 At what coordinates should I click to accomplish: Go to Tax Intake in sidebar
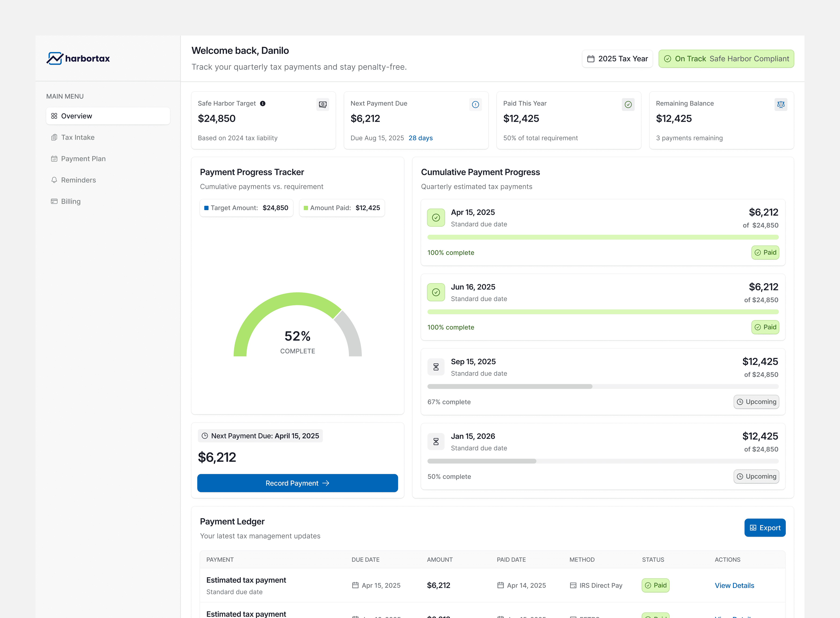coord(78,137)
